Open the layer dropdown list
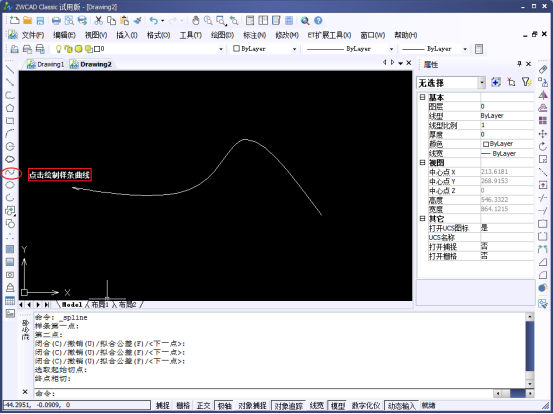 (x=221, y=49)
